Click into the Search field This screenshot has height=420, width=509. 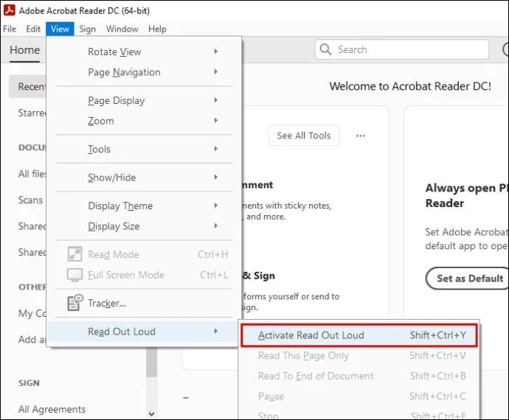(x=402, y=49)
